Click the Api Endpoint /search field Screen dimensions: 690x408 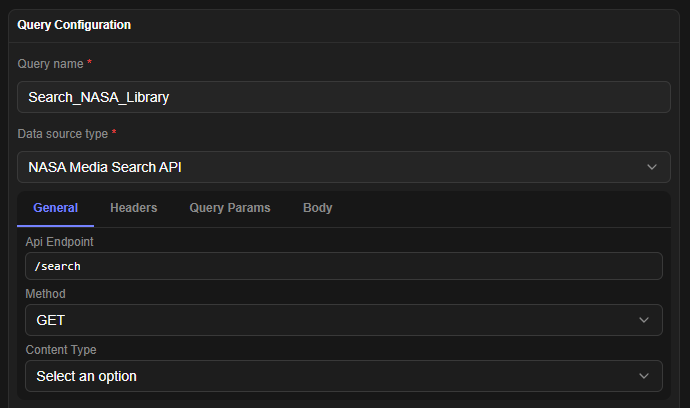(344, 266)
